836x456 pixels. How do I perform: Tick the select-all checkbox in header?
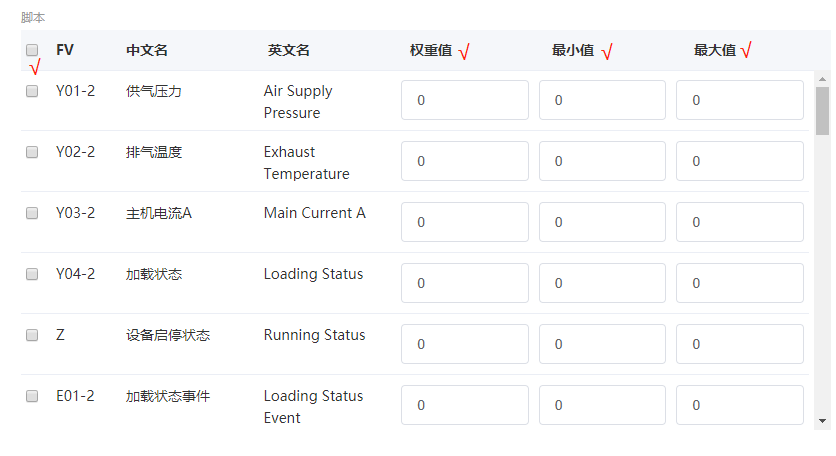32,50
